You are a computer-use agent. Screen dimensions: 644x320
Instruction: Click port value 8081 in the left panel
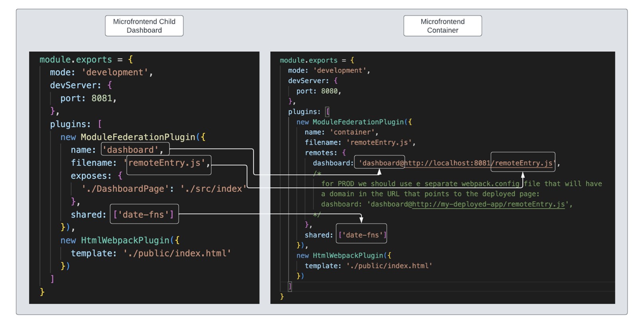click(102, 98)
